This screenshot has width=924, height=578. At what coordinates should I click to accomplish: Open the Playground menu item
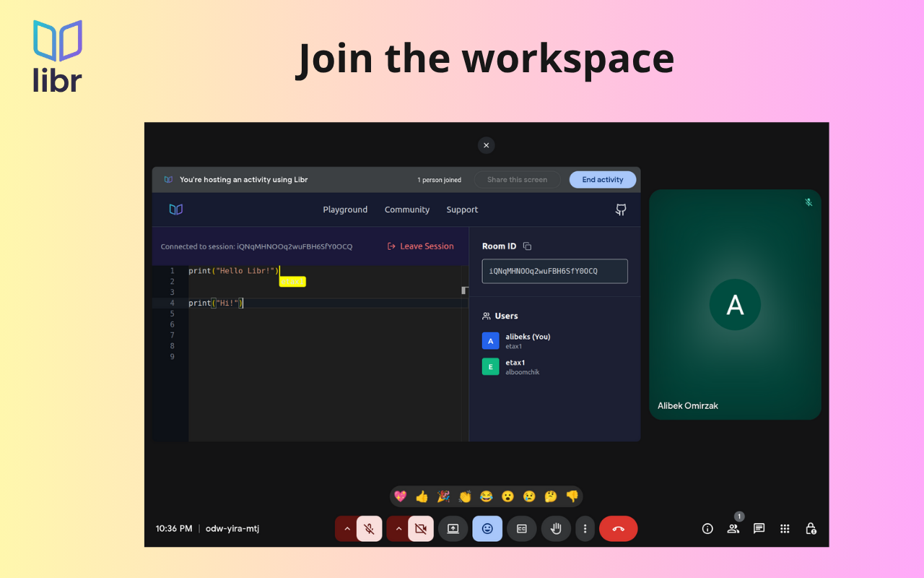point(345,210)
